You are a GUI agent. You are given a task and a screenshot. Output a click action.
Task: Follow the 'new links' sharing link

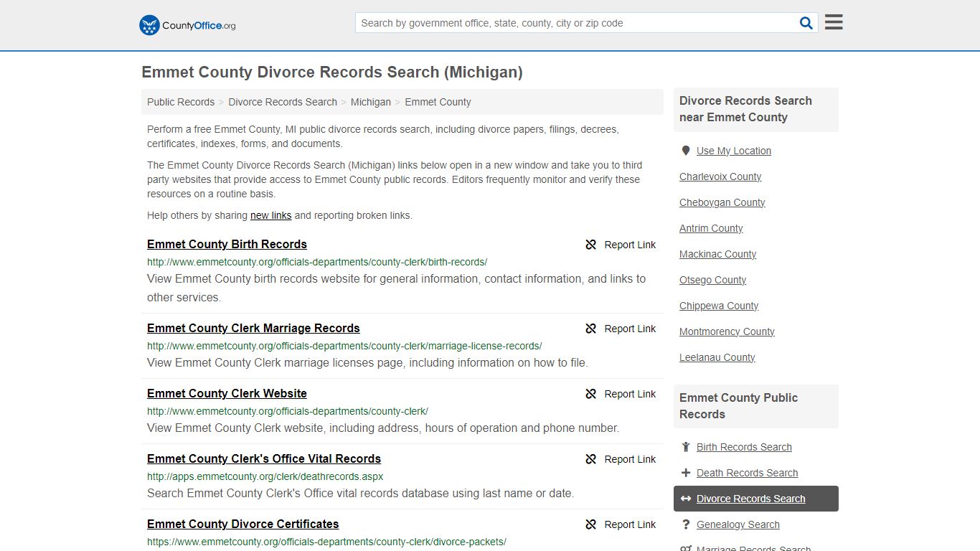click(270, 215)
